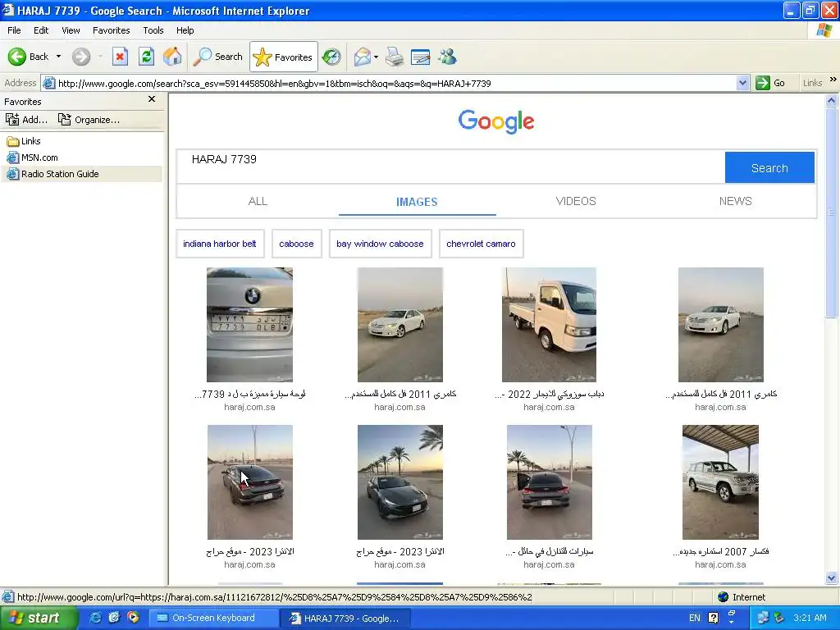840x630 pixels.
Task: Click the help question mark tray icon
Action: coord(713,618)
